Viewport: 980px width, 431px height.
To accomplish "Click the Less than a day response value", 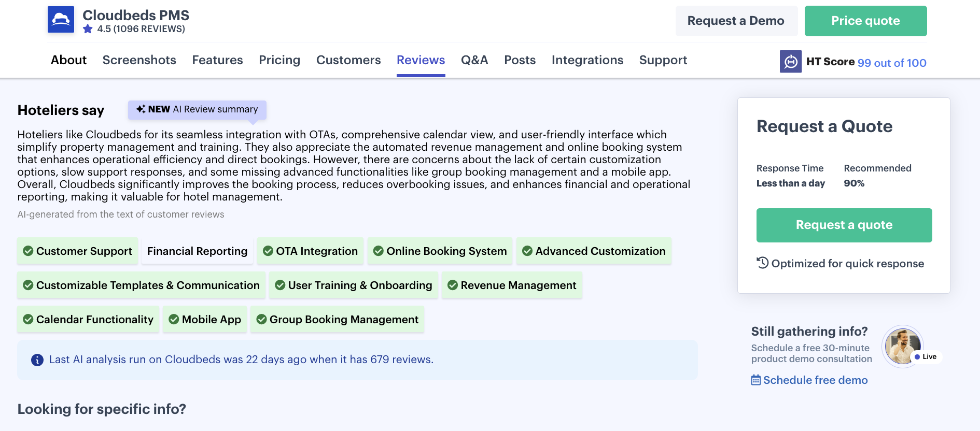I will coord(791,183).
